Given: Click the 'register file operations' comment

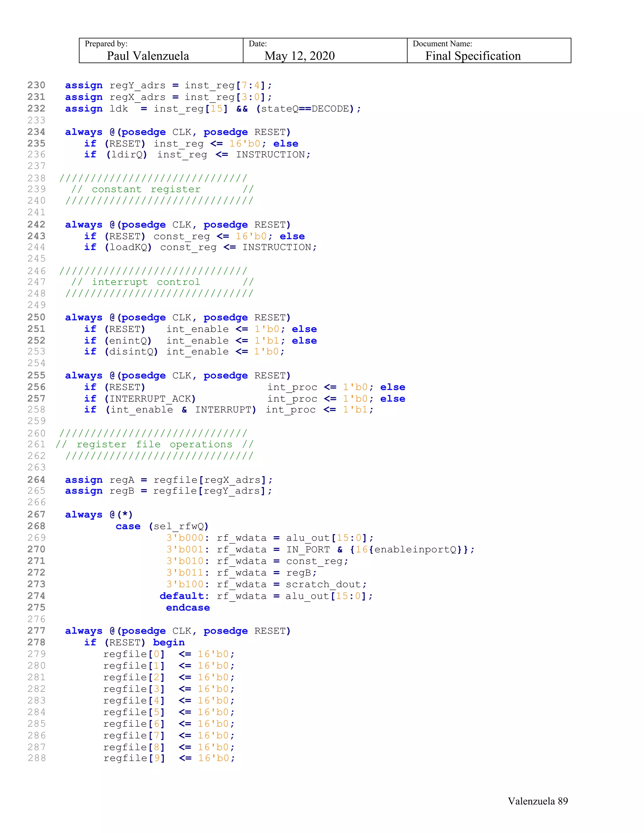Looking at the screenshot, I should [154, 444].
